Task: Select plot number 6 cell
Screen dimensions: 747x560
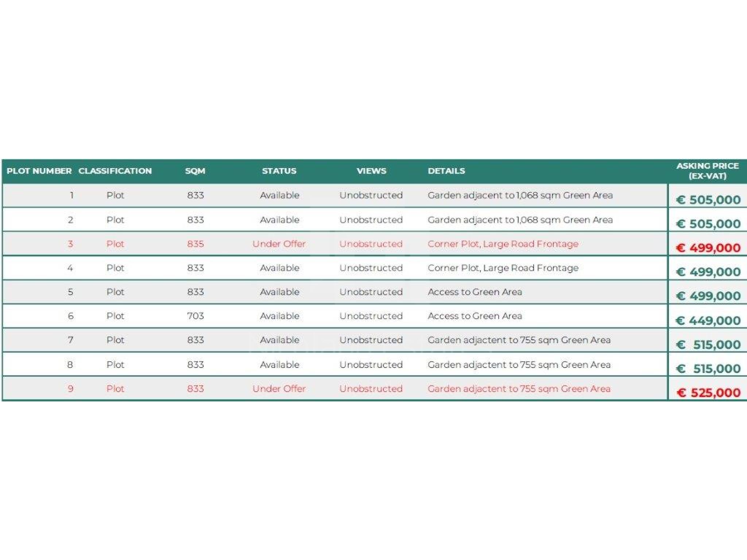Action: [70, 316]
